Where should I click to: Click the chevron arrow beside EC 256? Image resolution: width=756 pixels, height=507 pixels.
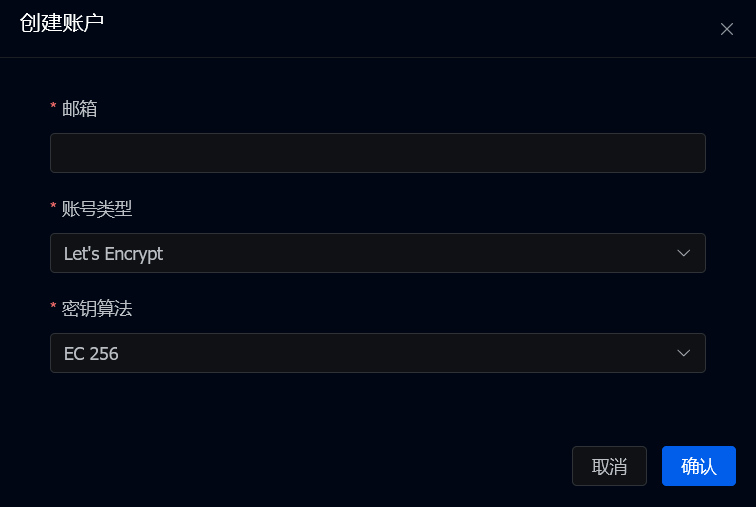point(684,353)
